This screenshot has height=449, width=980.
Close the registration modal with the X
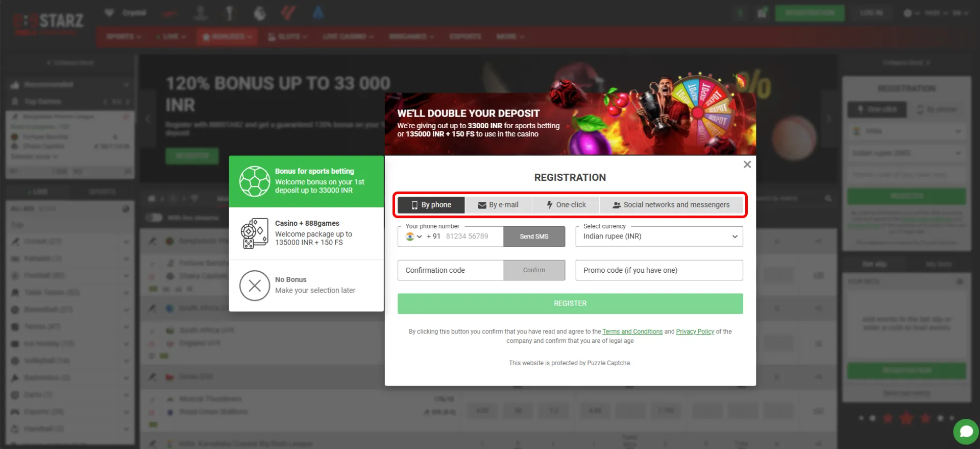click(747, 164)
